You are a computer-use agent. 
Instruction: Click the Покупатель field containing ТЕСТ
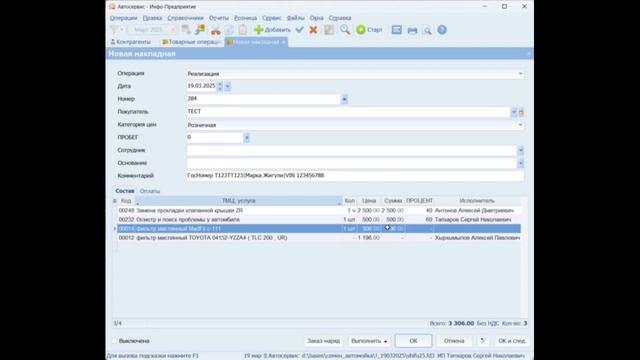348,112
